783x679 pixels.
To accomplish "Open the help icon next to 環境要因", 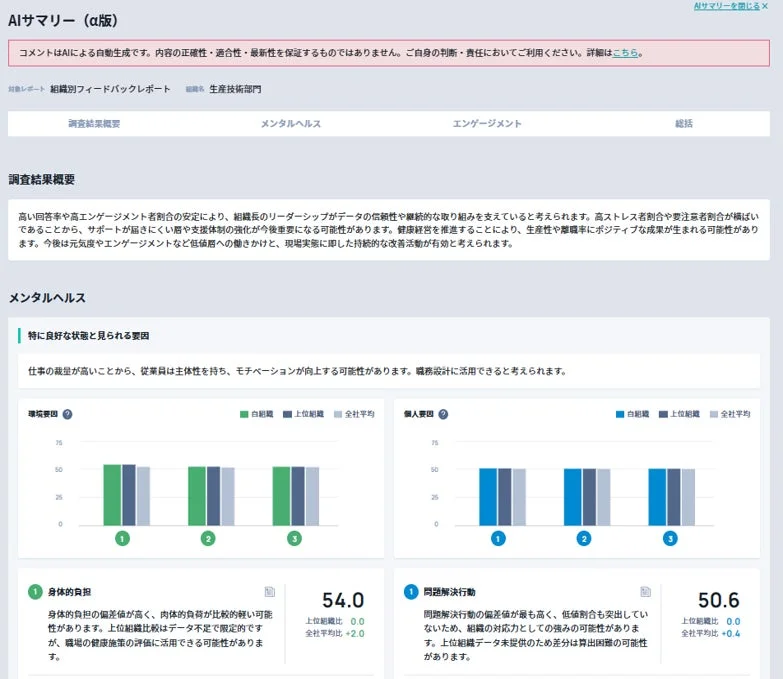I will [x=67, y=414].
